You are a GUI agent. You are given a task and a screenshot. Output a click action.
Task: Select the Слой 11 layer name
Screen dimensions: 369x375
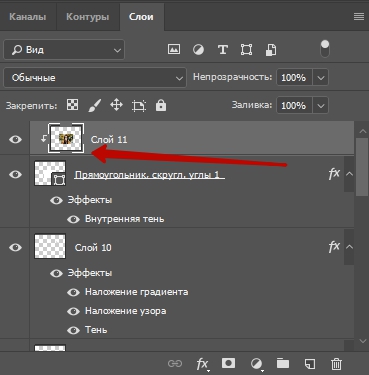[x=109, y=139]
